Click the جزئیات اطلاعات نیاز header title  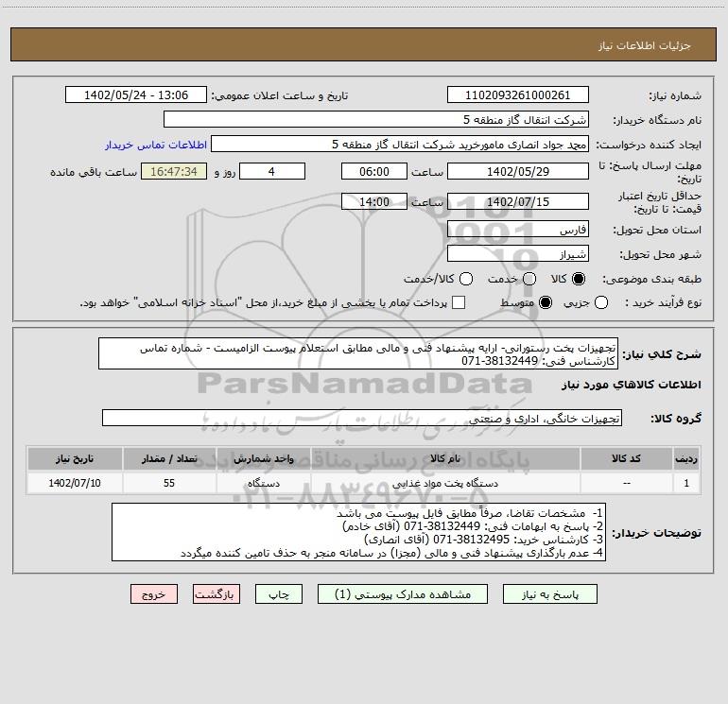645,45
